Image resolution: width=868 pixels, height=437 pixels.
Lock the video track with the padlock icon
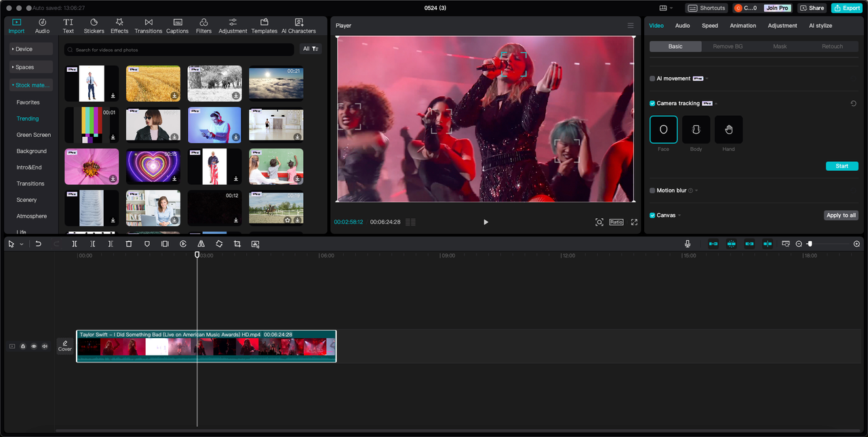(x=23, y=346)
